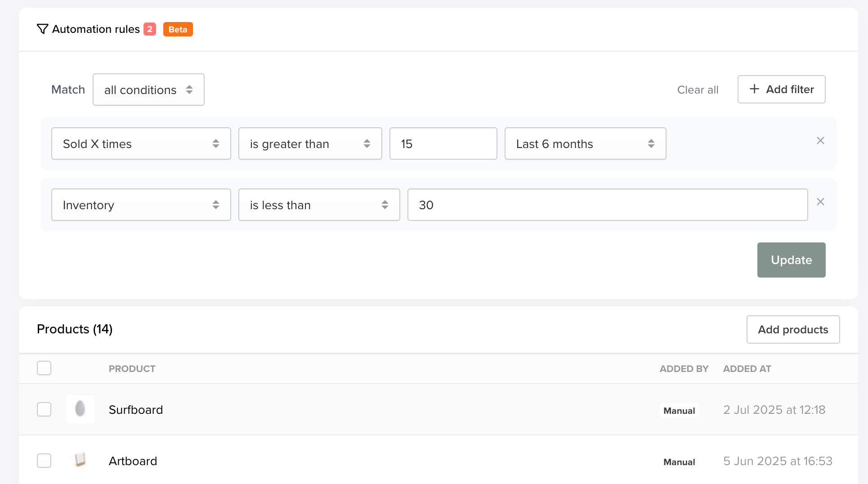This screenshot has height=484, width=868.
Task: Click the Clear all link
Action: click(698, 90)
